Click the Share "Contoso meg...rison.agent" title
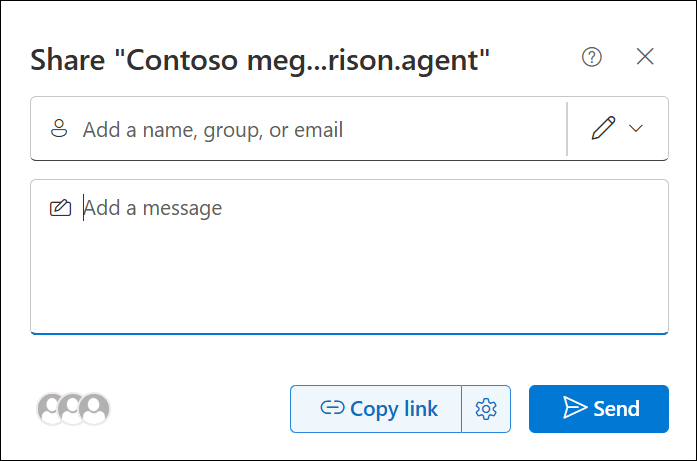Image resolution: width=697 pixels, height=461 pixels. tap(260, 60)
